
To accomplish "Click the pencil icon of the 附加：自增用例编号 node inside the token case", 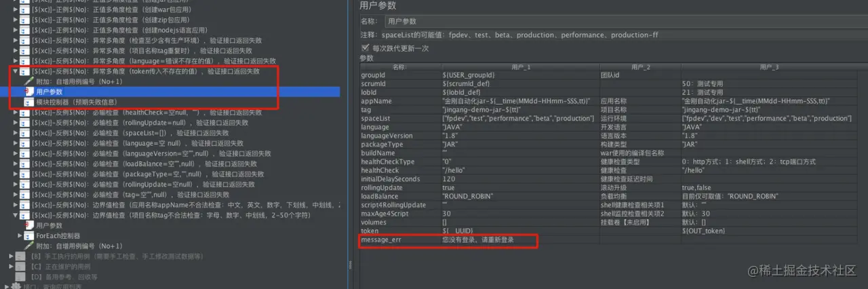I will 28,81.
